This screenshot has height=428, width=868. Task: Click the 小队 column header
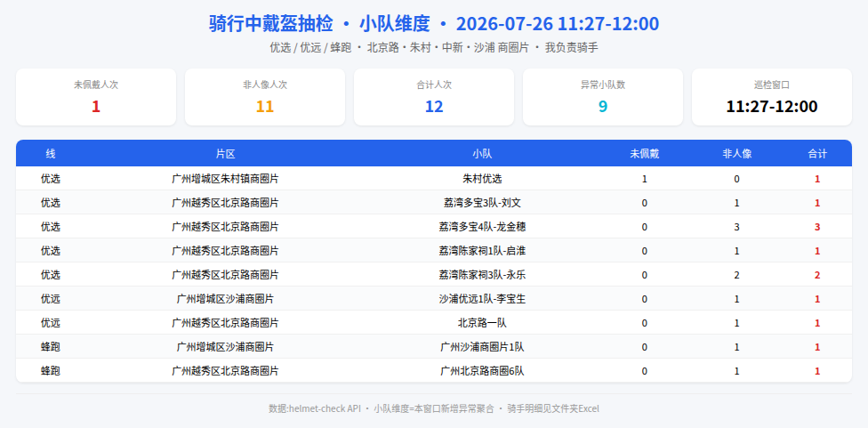pos(482,154)
